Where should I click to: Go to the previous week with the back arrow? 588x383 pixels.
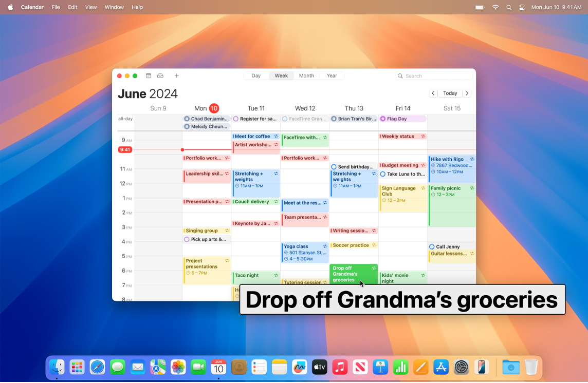433,93
